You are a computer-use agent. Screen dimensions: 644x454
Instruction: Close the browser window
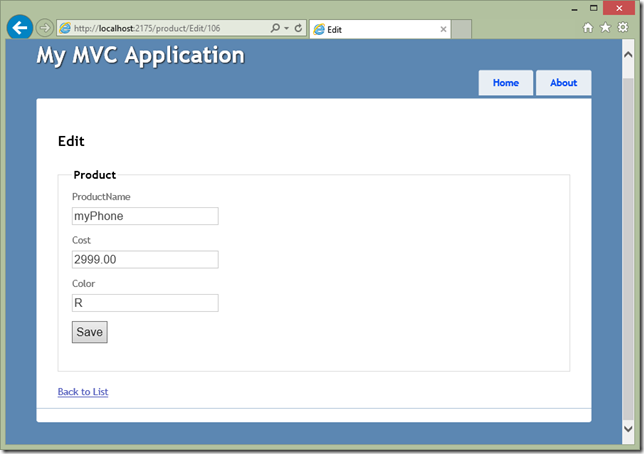(x=619, y=8)
